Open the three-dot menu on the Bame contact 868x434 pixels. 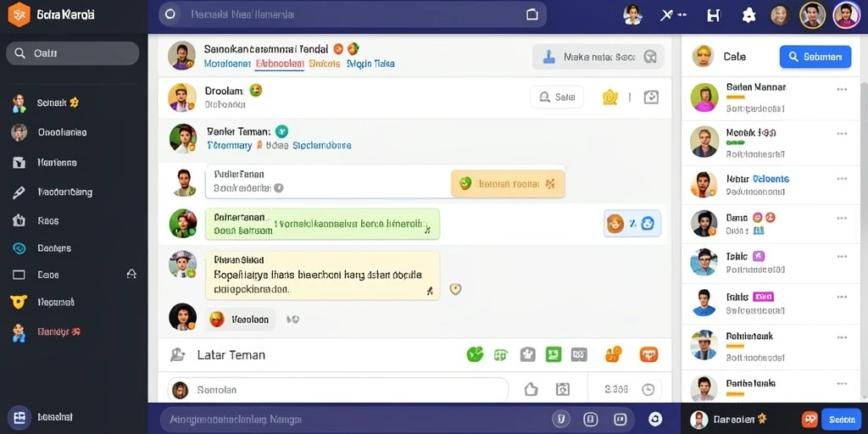[842, 218]
